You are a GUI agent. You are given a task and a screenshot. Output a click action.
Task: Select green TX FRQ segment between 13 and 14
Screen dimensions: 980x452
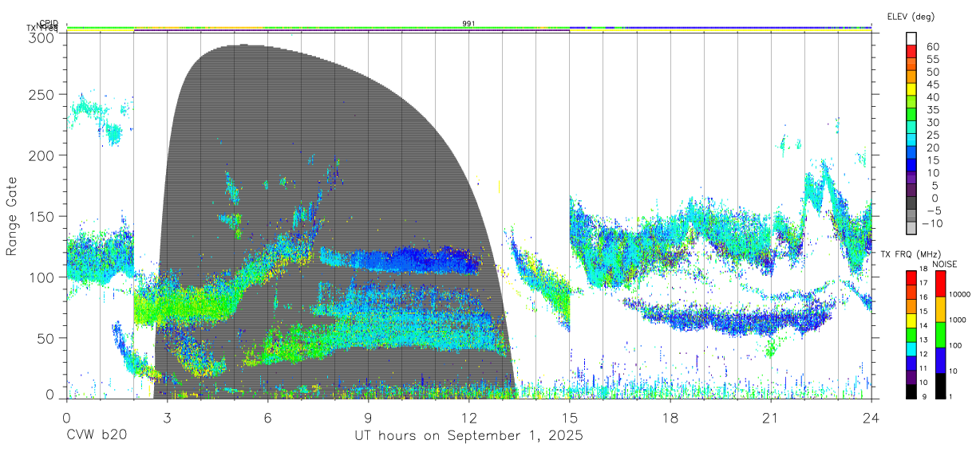click(x=911, y=334)
